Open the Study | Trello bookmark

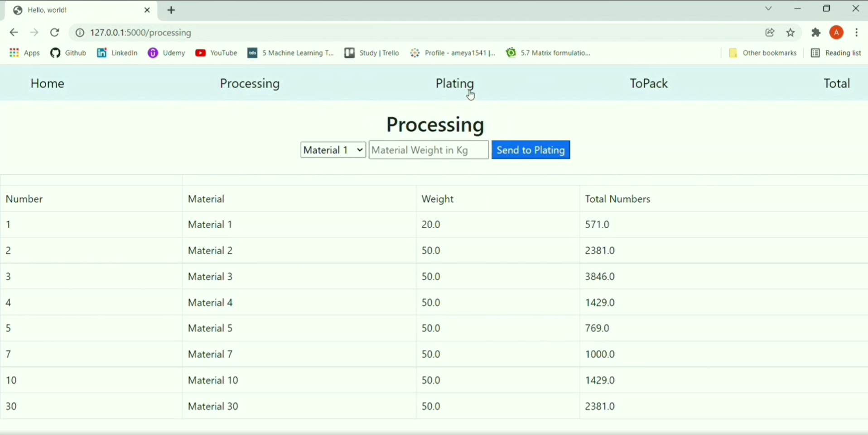tap(371, 53)
